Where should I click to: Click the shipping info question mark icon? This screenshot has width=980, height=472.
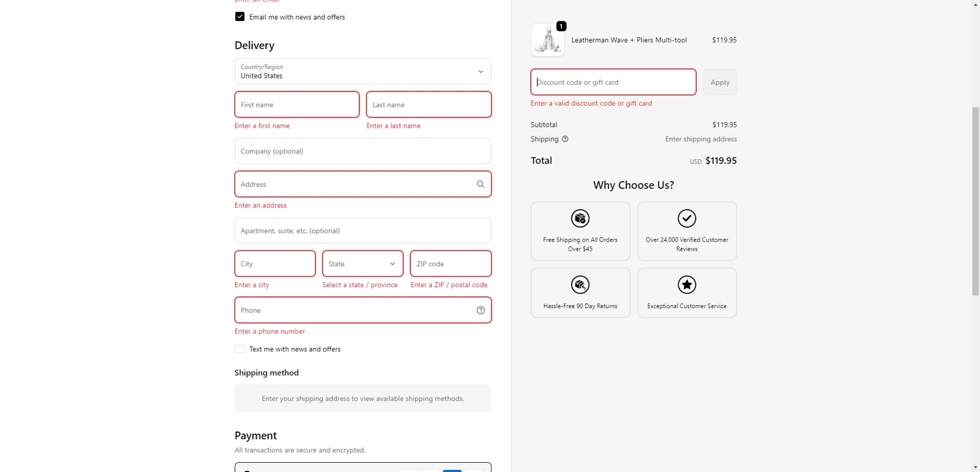pyautogui.click(x=565, y=139)
